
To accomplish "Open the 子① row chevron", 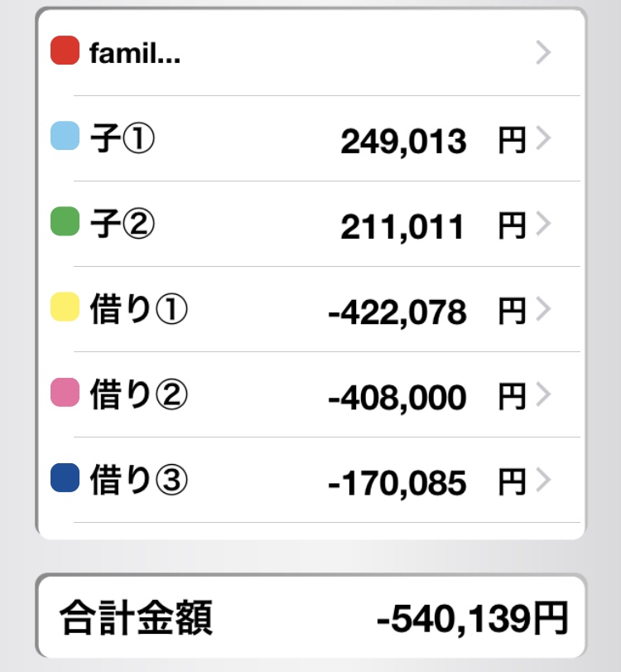I will 543,139.
